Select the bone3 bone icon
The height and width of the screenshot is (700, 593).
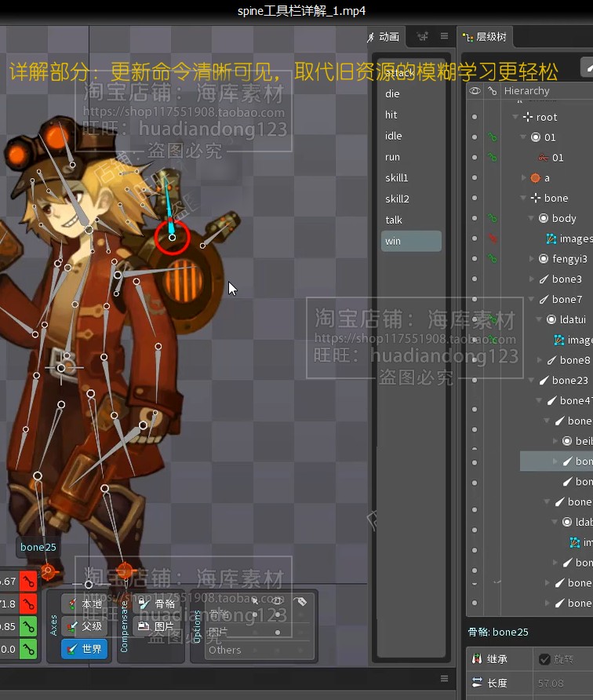pyautogui.click(x=544, y=279)
